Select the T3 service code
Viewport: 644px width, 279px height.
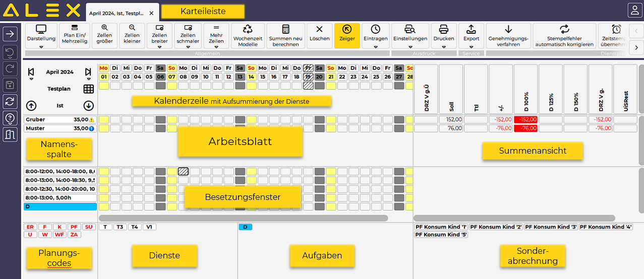(120, 227)
